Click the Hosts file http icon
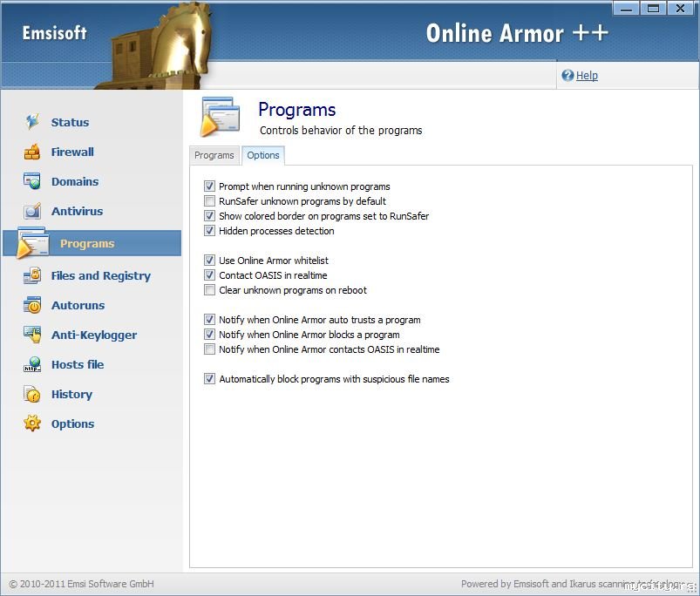The image size is (700, 596). (32, 364)
